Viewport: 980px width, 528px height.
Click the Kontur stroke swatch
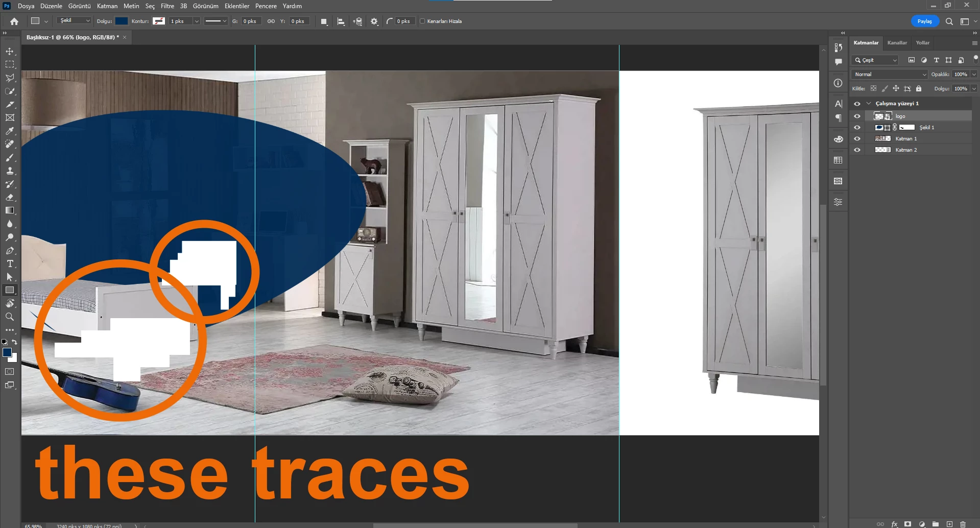[x=159, y=21]
